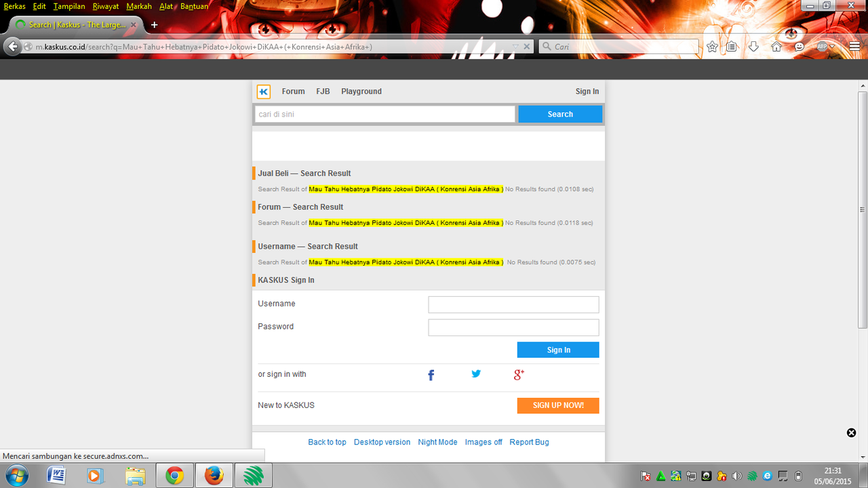Click the Adblock Plus ABP icon
868x488 pixels.
coord(822,47)
